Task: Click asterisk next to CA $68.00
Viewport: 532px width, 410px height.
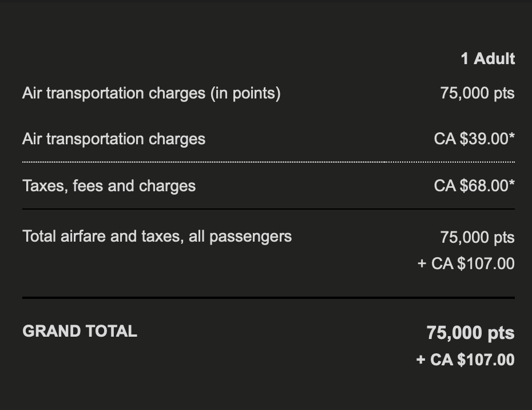Action: [511, 184]
